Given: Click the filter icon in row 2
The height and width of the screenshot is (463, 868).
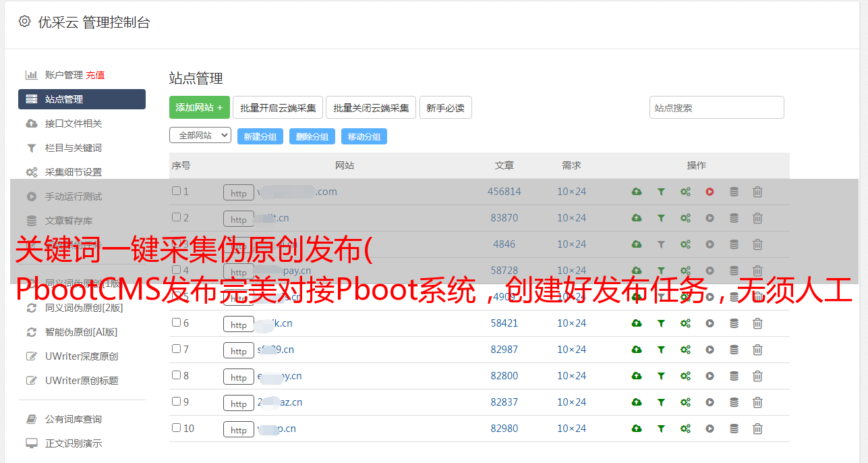Looking at the screenshot, I should pyautogui.click(x=661, y=218).
